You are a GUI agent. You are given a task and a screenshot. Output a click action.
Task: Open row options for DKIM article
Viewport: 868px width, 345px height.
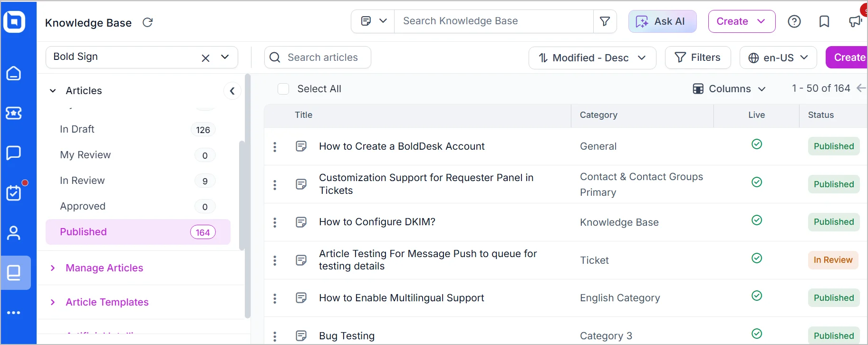(x=275, y=222)
